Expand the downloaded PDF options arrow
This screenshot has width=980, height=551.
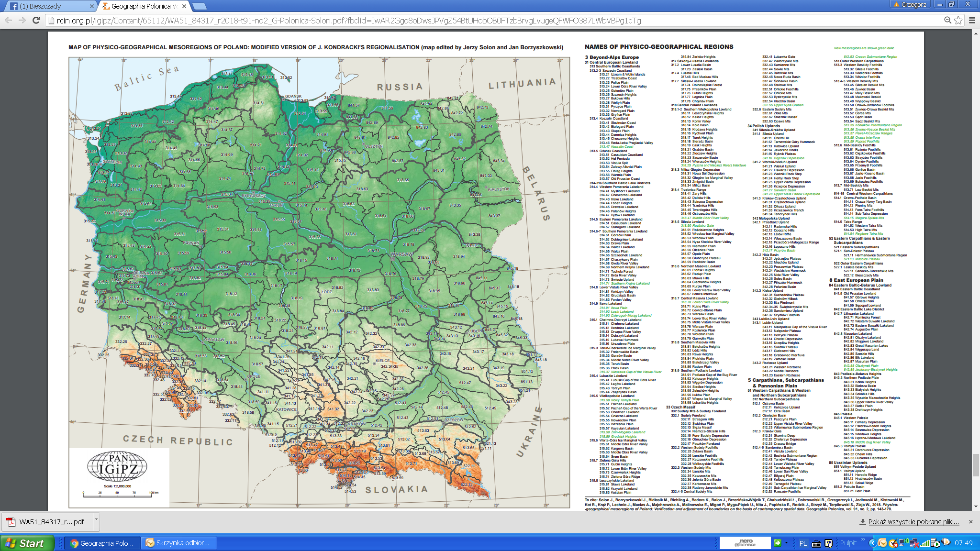point(96,519)
